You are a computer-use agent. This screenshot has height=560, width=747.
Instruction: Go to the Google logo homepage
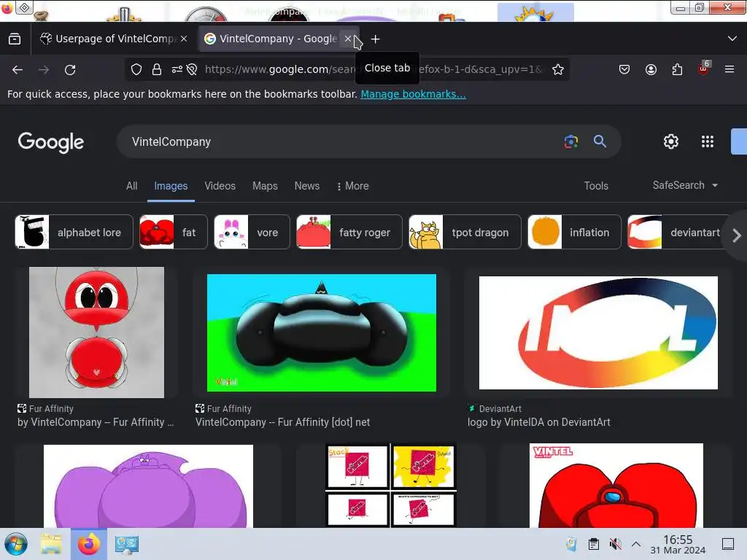pyautogui.click(x=51, y=142)
